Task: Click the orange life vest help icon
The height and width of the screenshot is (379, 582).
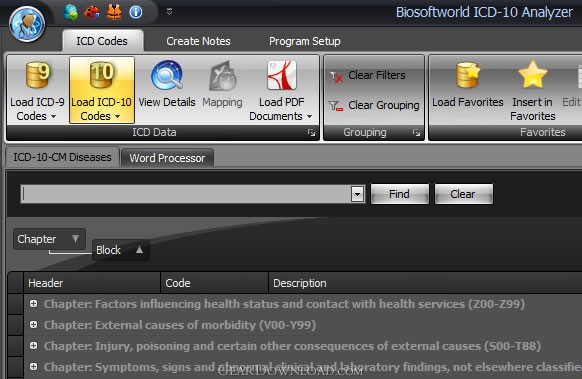Action: pos(114,12)
